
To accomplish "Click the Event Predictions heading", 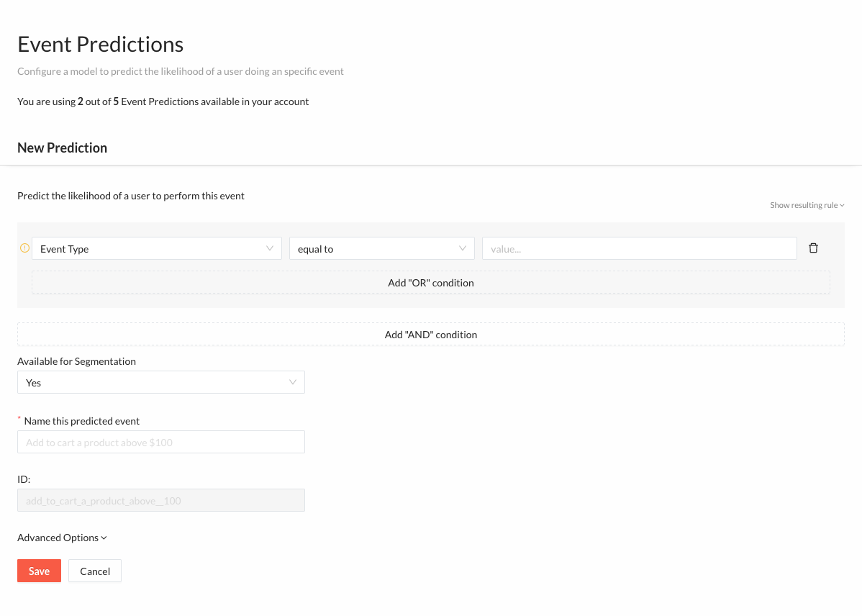I will tap(101, 45).
